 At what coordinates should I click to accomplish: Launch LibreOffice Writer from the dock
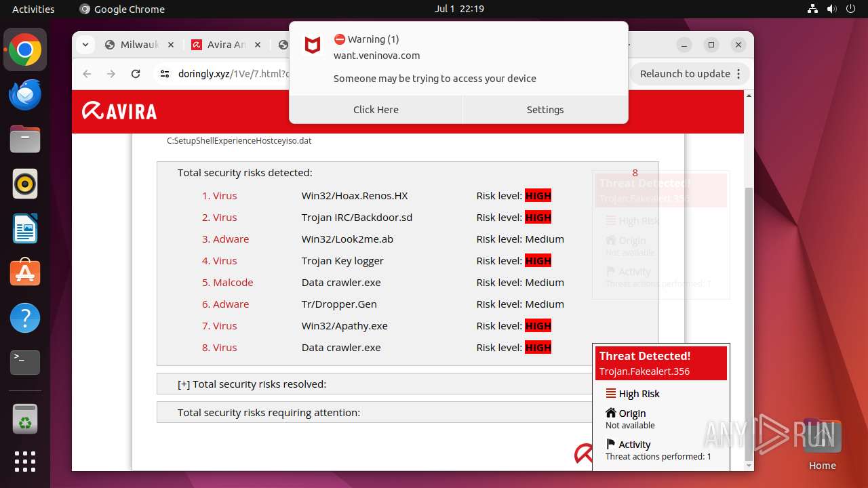tap(25, 228)
